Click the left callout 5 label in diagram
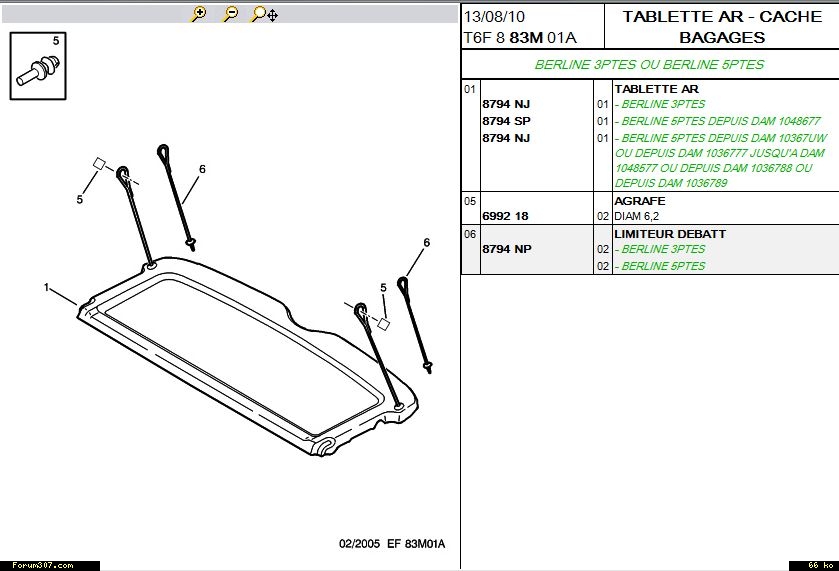Viewport: 839px width, 571px height. (x=79, y=200)
